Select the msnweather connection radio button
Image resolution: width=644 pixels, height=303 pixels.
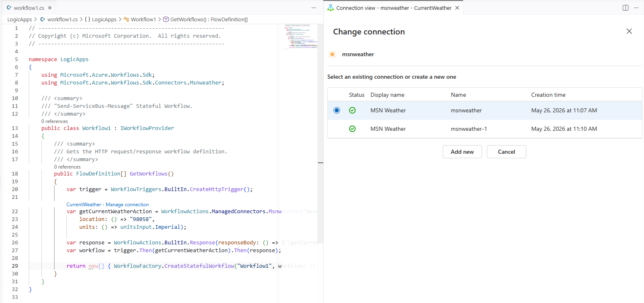point(337,110)
